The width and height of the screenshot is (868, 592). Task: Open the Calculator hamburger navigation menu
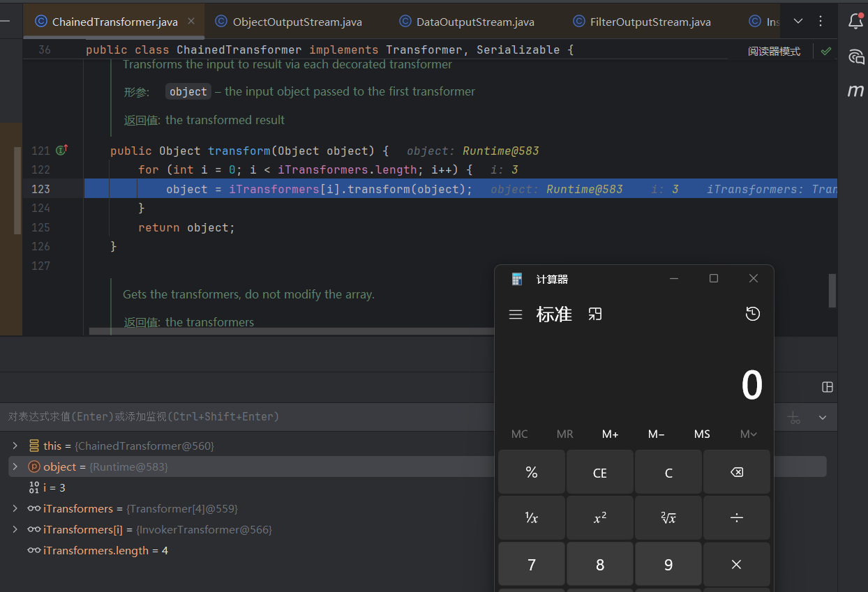[x=516, y=314]
